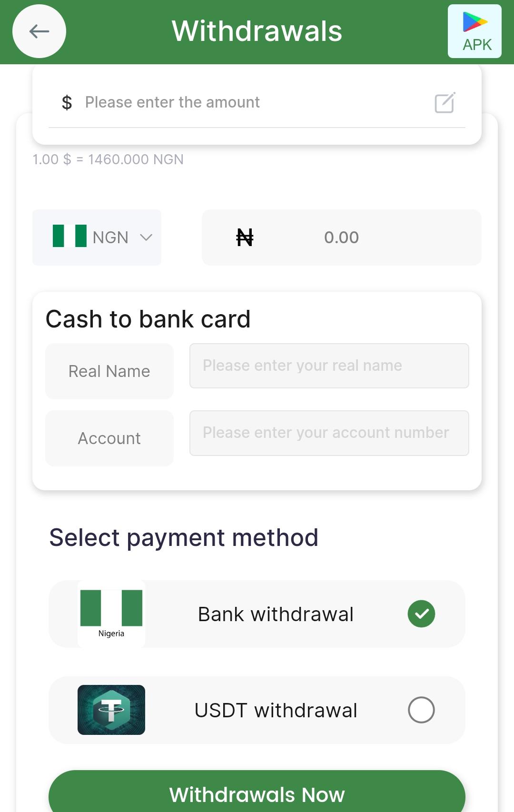Tap the dollar sign icon
The image size is (514, 812).
(x=67, y=102)
